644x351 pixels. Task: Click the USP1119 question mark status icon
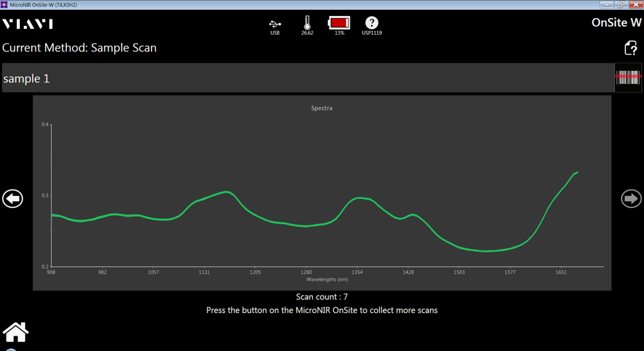[372, 23]
